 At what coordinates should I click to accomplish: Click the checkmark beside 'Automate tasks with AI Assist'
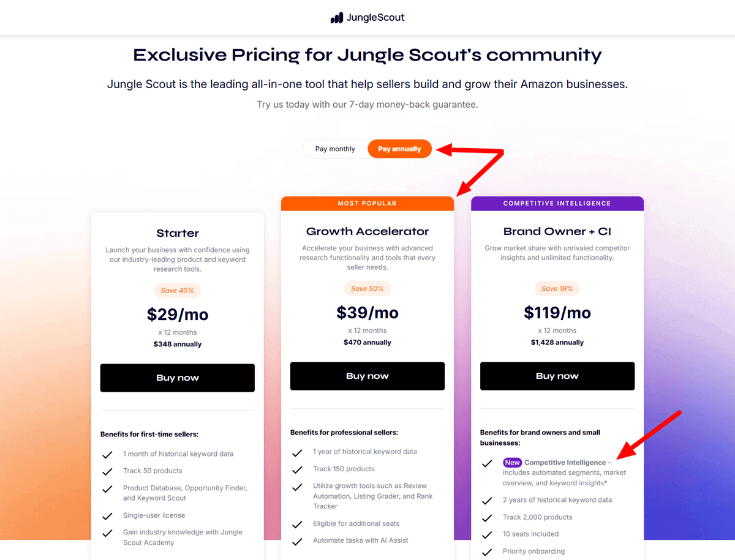pyautogui.click(x=297, y=541)
